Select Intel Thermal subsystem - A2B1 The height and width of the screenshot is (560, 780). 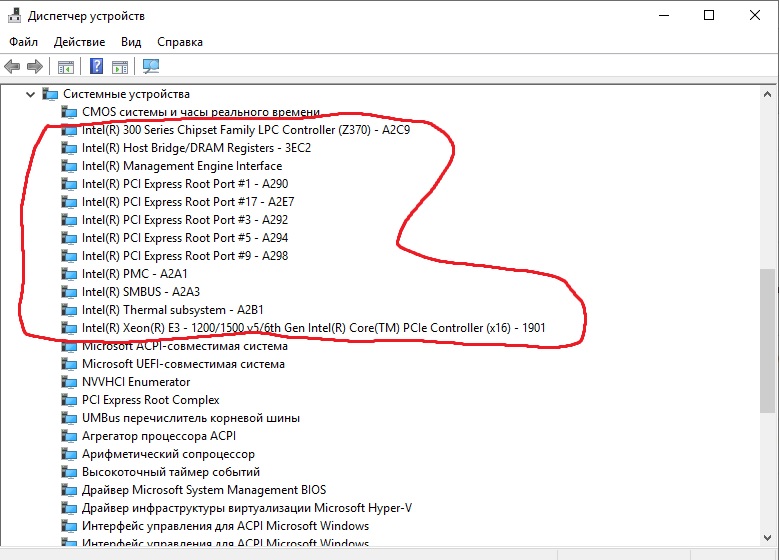[x=173, y=309]
